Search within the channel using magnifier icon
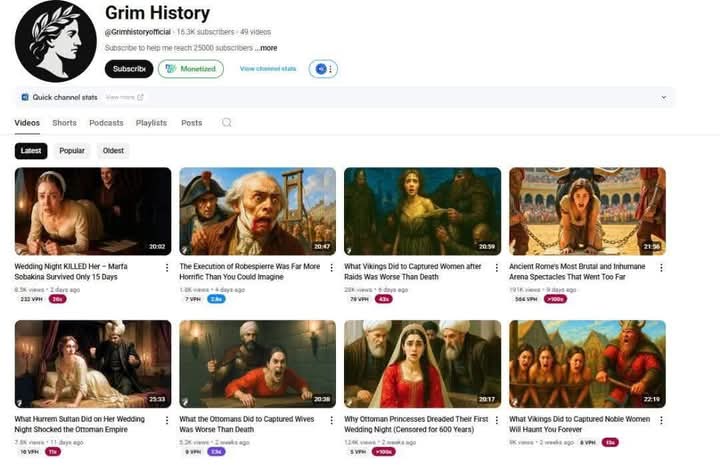The width and height of the screenshot is (720, 469). [226, 123]
